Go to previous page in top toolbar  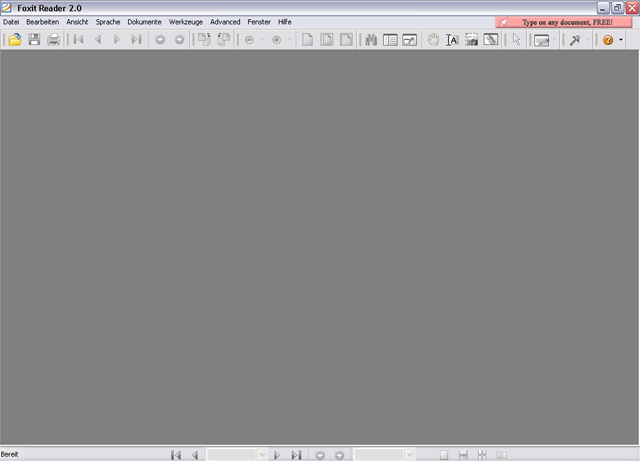[98, 40]
